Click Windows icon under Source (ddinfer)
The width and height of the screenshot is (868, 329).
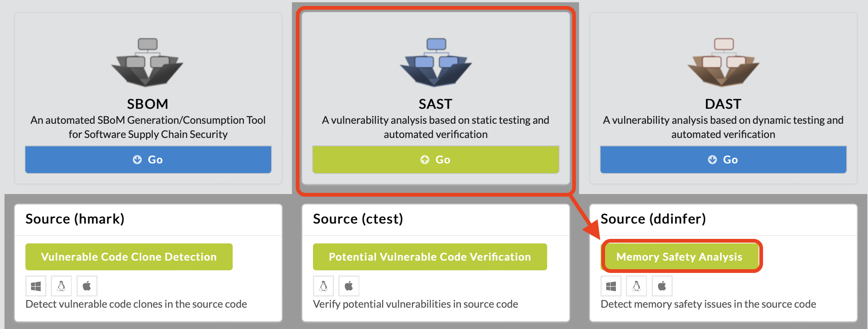tap(611, 286)
